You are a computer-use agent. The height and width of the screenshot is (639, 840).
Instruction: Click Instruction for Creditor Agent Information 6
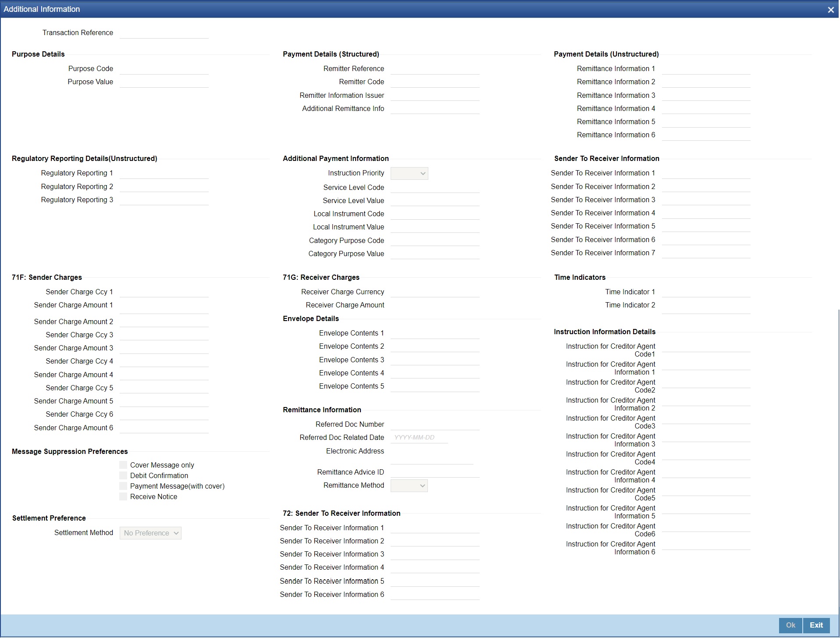(x=706, y=544)
